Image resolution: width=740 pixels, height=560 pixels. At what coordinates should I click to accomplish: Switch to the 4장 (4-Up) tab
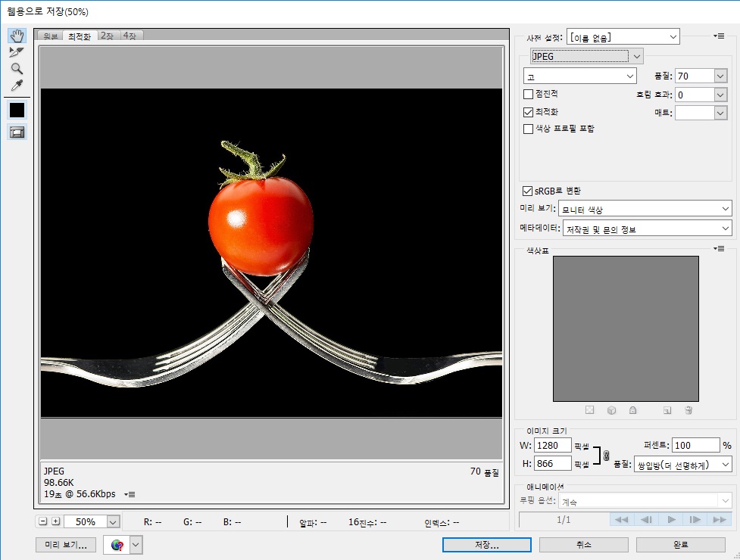130,36
